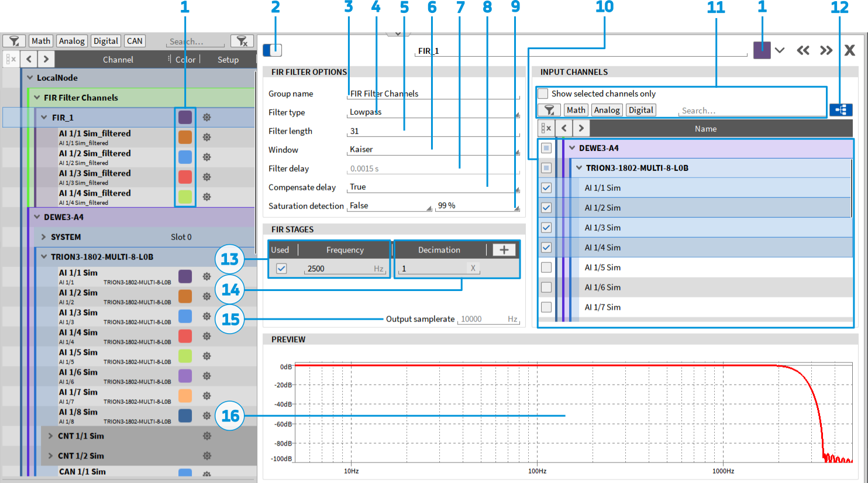Enable Show selected channels only checkbox
The height and width of the screenshot is (483, 868).
tap(543, 94)
